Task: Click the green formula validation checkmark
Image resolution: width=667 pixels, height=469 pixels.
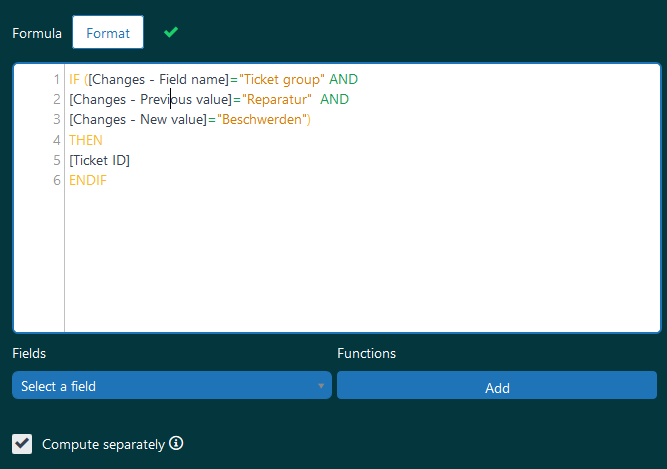Action: point(171,32)
